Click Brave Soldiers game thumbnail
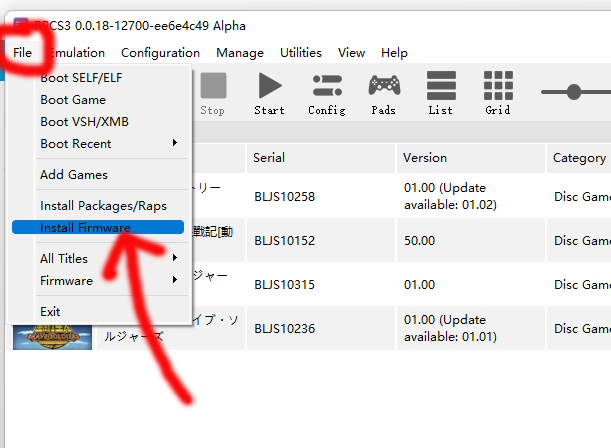The image size is (611, 448). click(52, 337)
